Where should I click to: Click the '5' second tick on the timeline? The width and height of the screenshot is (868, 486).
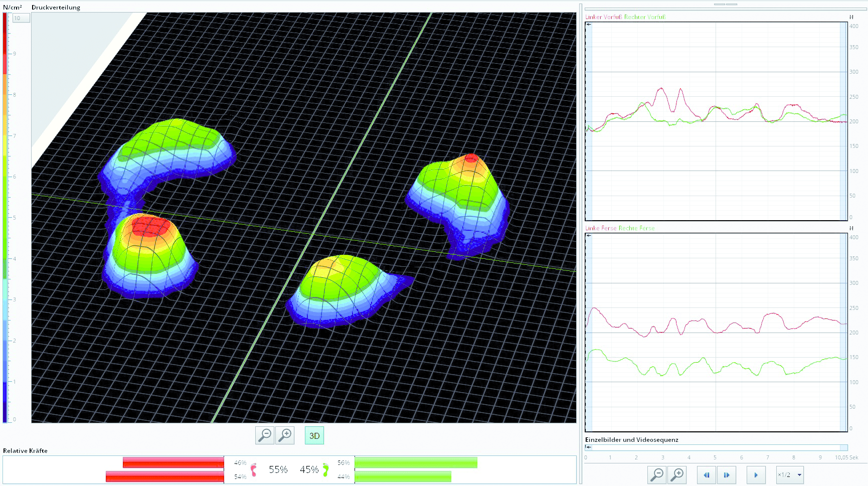click(x=715, y=457)
